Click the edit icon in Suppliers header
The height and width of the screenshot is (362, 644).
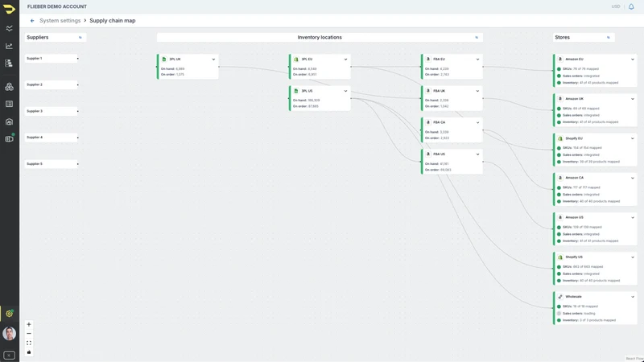point(80,37)
